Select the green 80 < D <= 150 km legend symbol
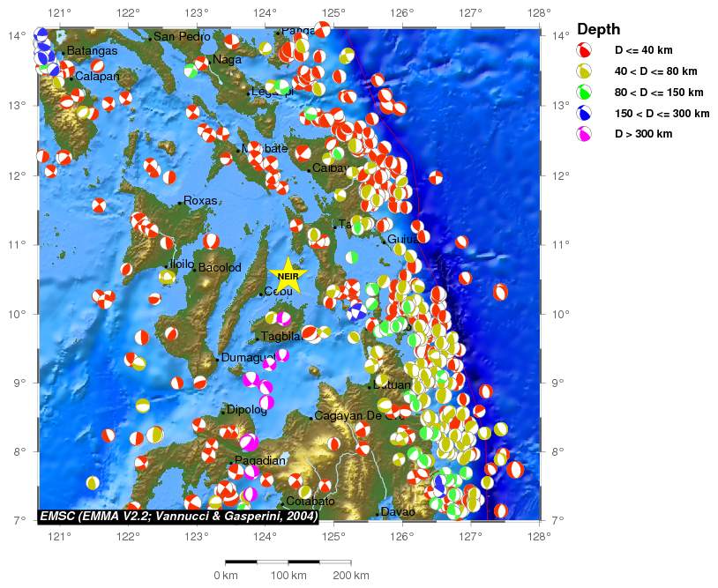 click(x=584, y=92)
